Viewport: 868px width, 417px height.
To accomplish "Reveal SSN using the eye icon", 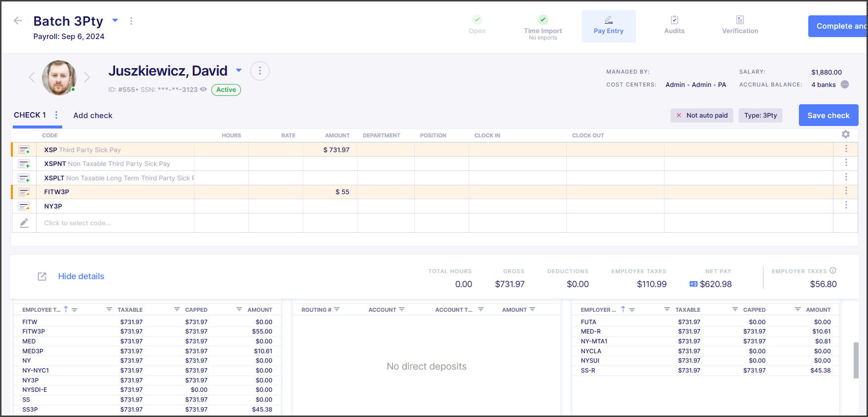I will tap(203, 89).
